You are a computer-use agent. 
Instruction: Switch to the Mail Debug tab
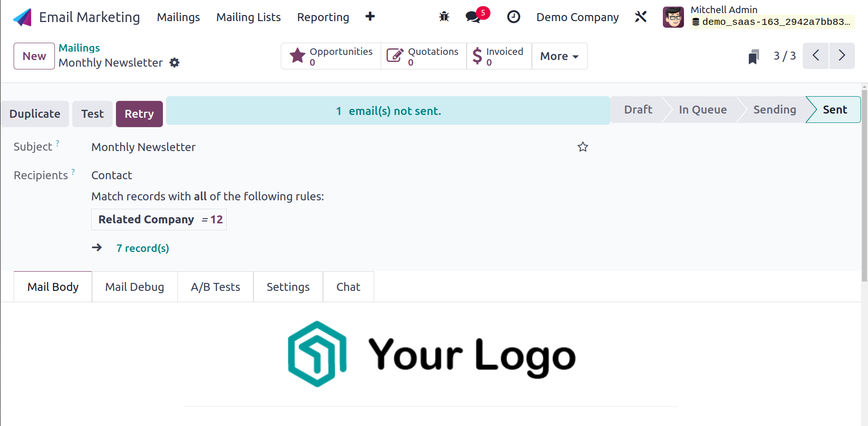(135, 287)
